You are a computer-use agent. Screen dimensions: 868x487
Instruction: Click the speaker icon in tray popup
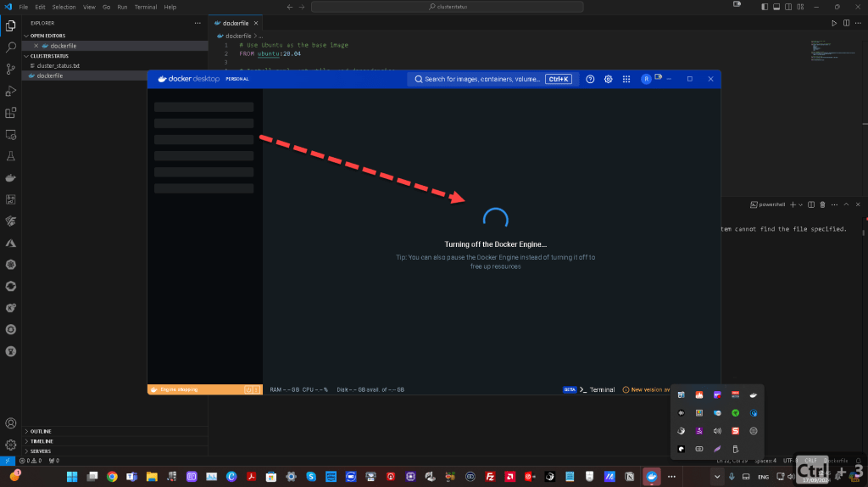coord(717,431)
